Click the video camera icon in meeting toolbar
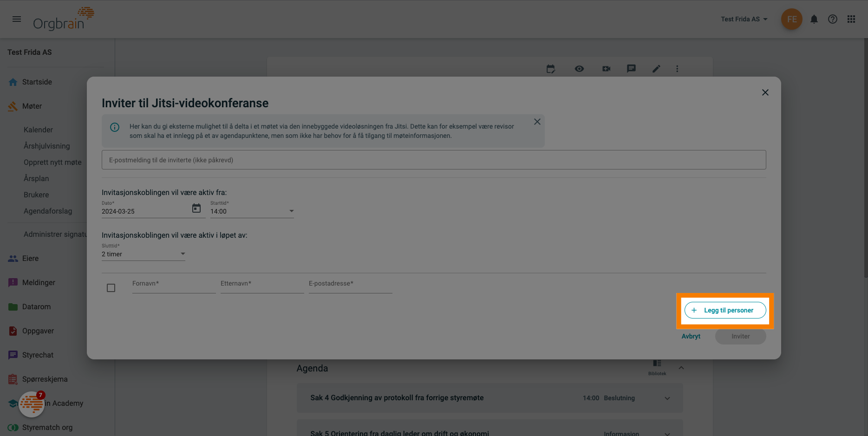 607,69
